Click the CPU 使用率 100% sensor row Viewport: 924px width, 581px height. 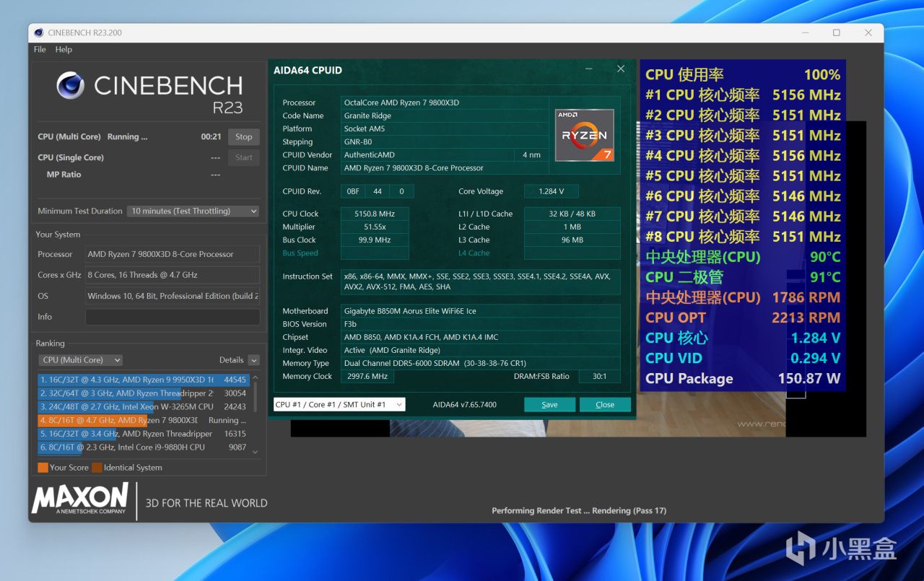(x=743, y=74)
